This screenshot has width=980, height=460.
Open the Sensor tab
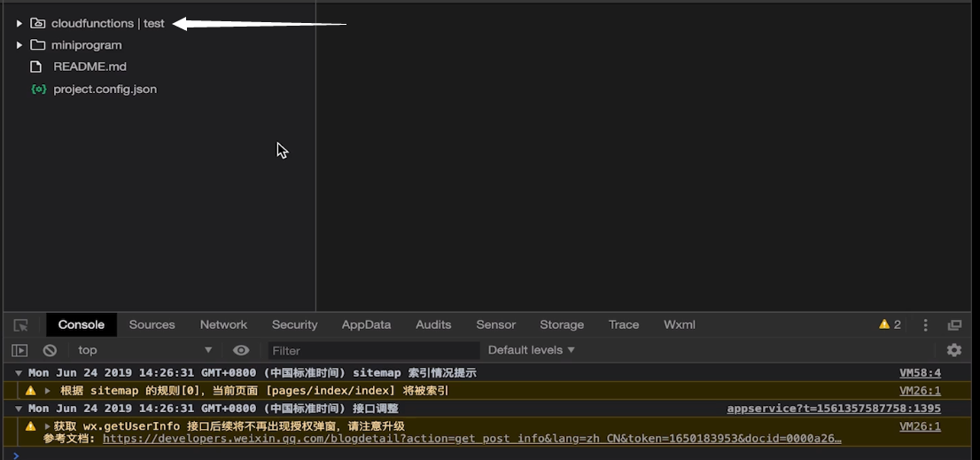point(495,325)
